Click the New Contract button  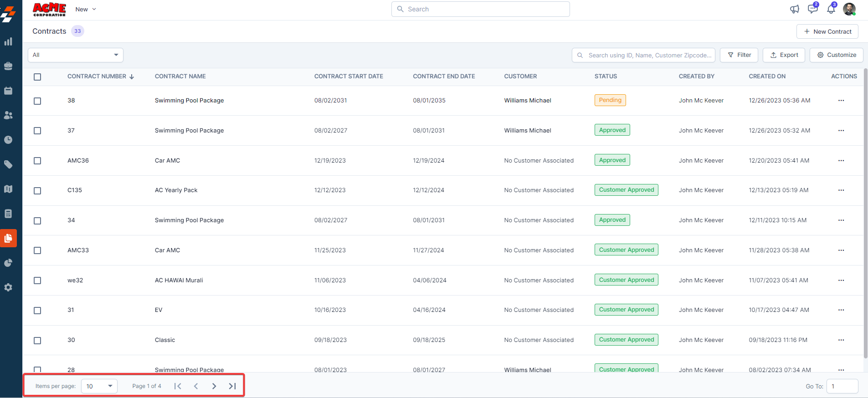click(x=827, y=31)
